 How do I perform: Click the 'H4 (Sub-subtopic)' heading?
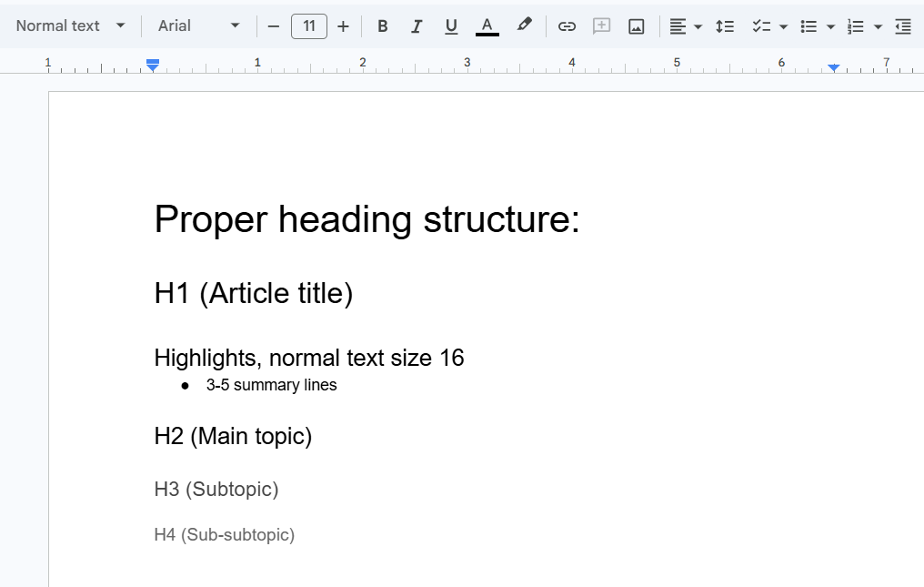(x=225, y=535)
